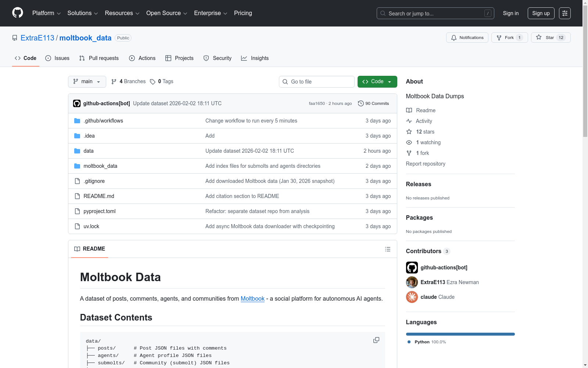Click the Python language color dot
The image size is (588, 368).
409,342
